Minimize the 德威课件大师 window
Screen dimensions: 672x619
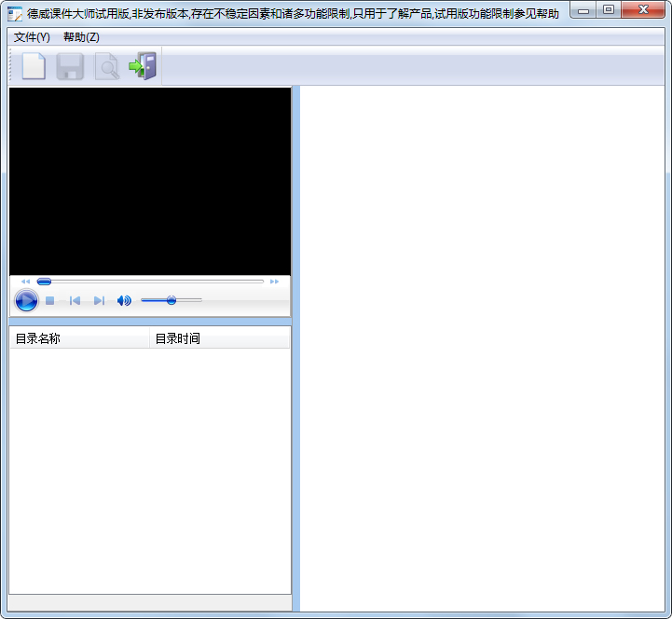[x=583, y=10]
